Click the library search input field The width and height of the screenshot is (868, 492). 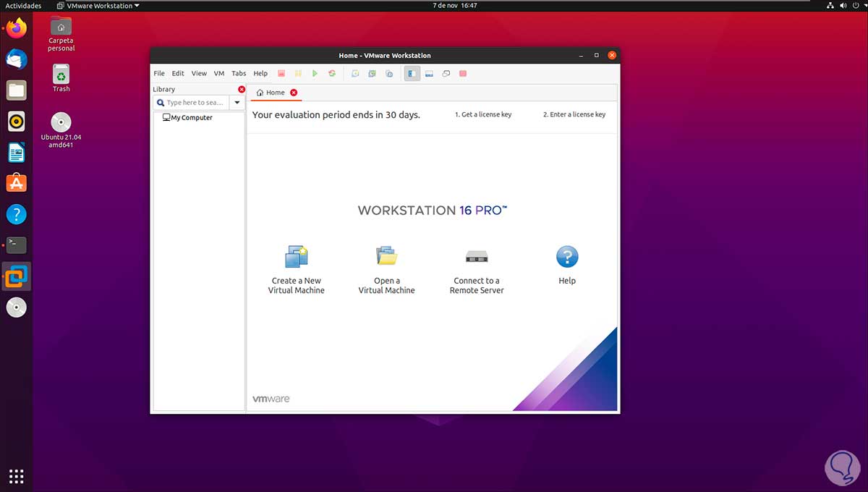point(192,103)
